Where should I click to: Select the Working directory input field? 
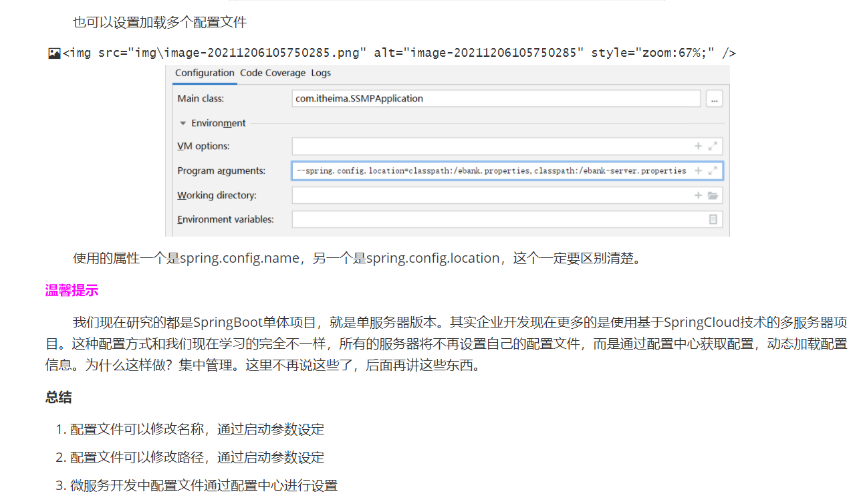coord(507,195)
